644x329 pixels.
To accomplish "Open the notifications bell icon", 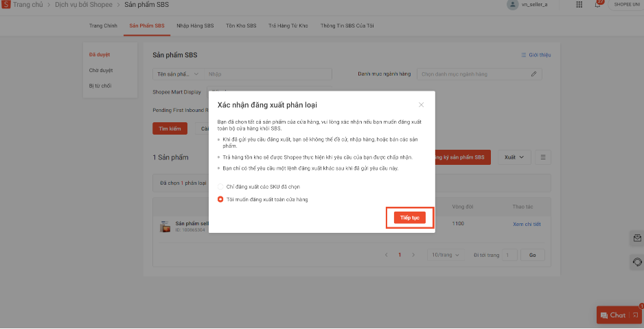I will [597, 5].
